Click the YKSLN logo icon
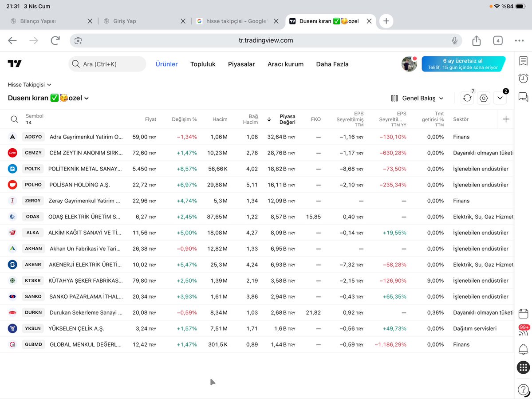Image resolution: width=532 pixels, height=399 pixels. 12,328
